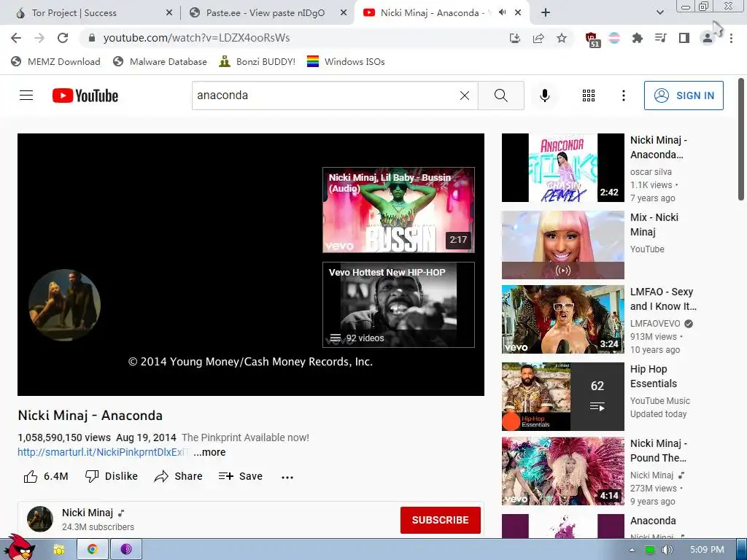Viewport: 747px width, 560px height.
Task: Open the YouTube apps grid
Action: [589, 96]
